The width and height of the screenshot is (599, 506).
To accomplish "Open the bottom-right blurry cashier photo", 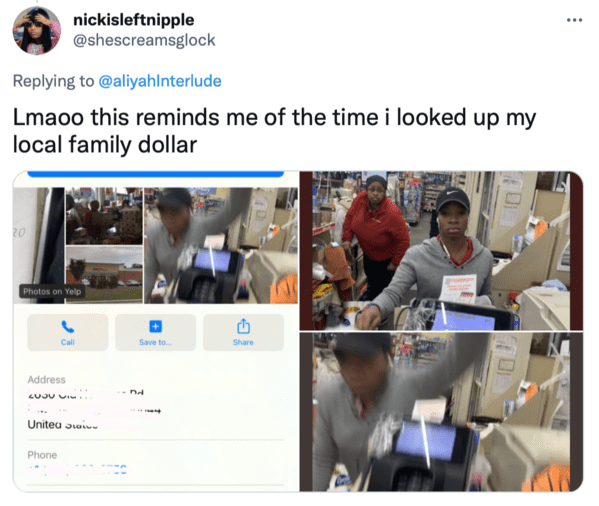I will pyautogui.click(x=441, y=412).
